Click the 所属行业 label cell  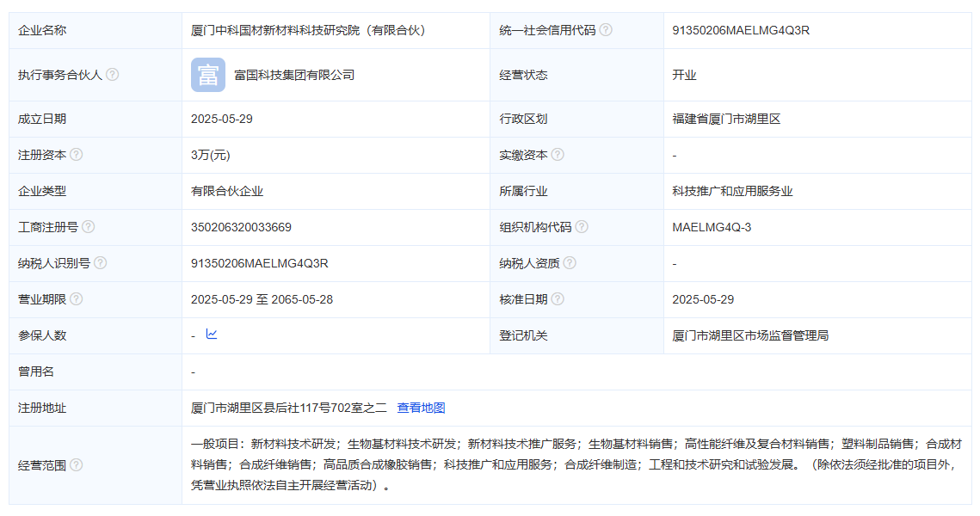576,191
